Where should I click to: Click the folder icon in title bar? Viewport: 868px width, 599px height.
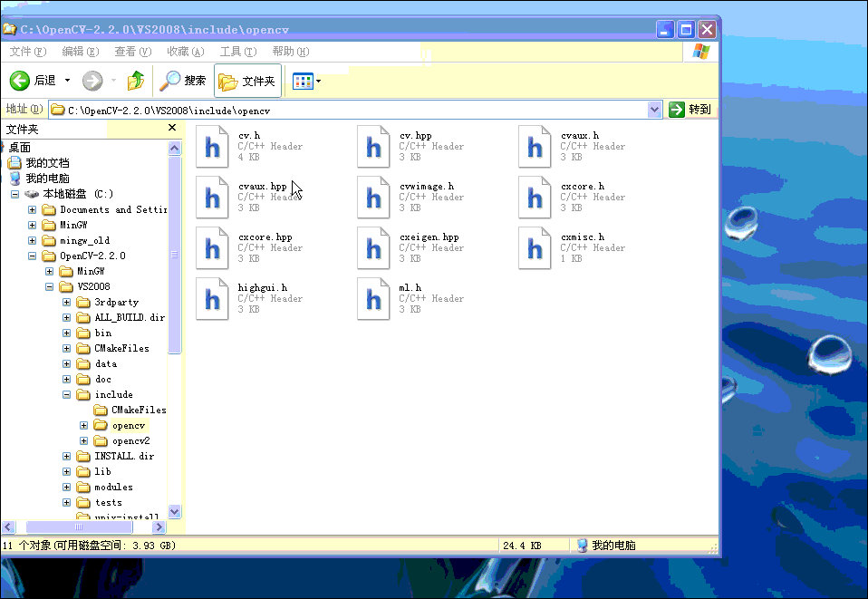click(9, 29)
